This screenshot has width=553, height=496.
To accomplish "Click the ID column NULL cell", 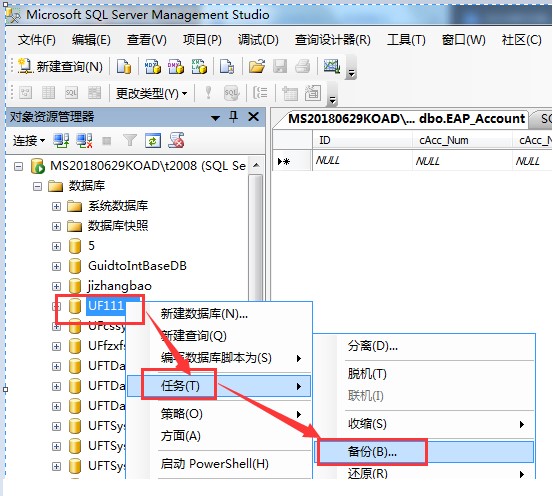I will (x=362, y=161).
